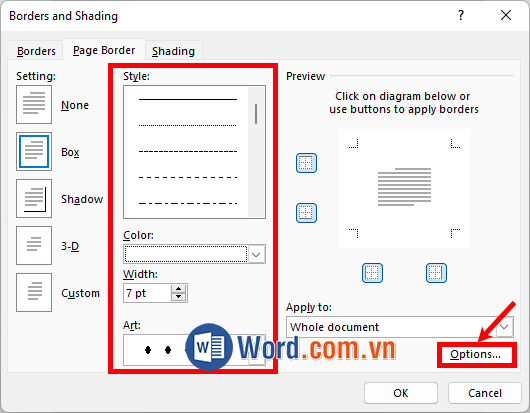
Task: Select the None border setting icon
Action: click(x=34, y=104)
